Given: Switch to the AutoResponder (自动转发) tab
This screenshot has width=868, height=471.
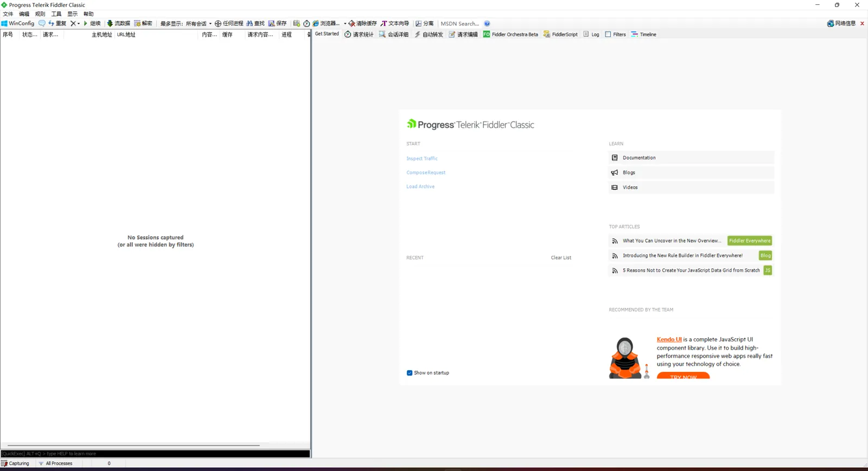Looking at the screenshot, I should point(429,34).
